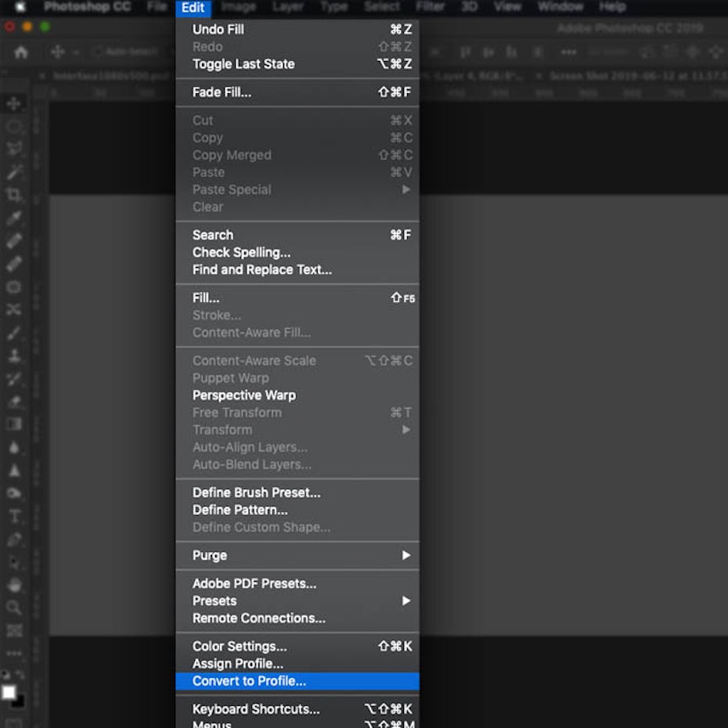The image size is (728, 728).
Task: Choose Undo Fill
Action: (x=297, y=29)
